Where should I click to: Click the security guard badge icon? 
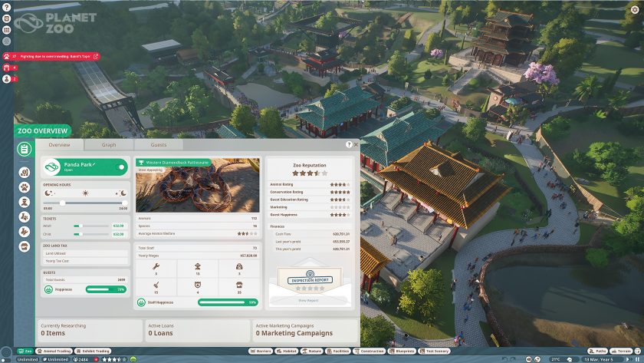pyautogui.click(x=198, y=285)
